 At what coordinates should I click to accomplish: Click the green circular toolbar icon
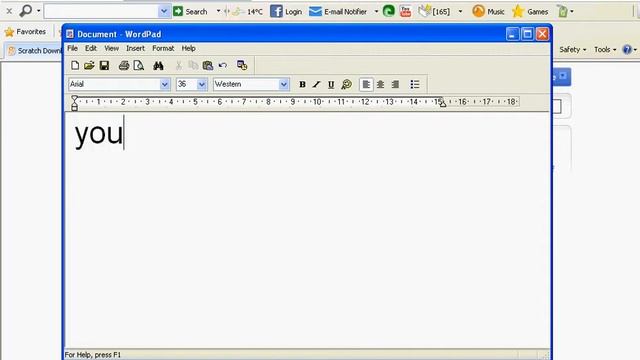pos(389,11)
